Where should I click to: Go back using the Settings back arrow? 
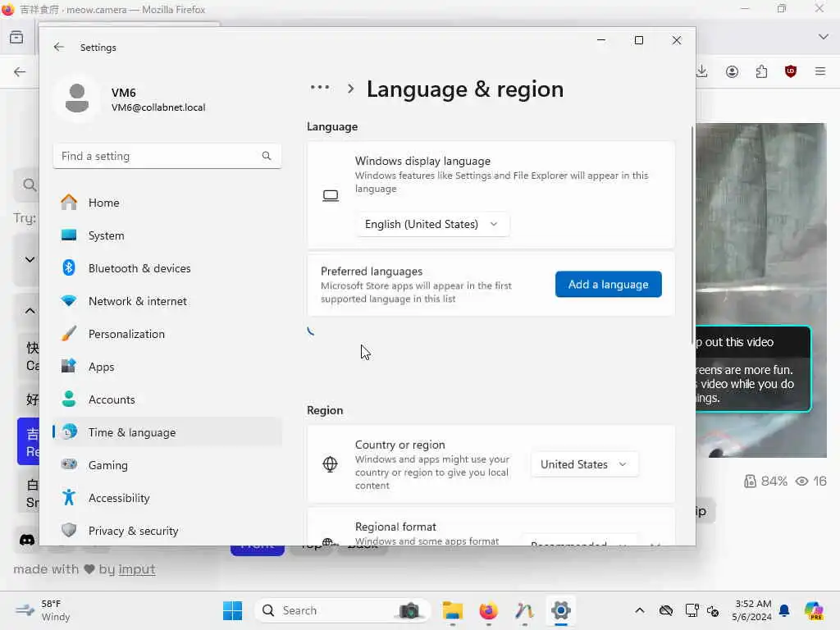[59, 47]
